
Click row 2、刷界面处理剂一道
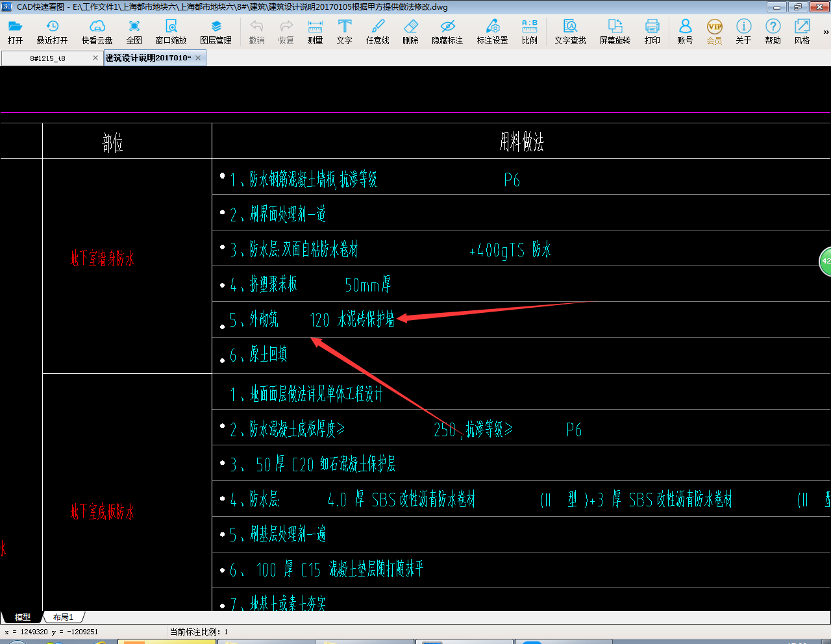[x=277, y=214]
